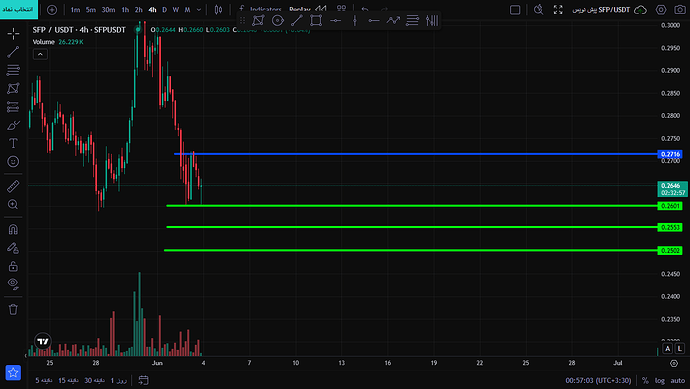Open the forecasting and measurement tools
Image resolution: width=690 pixels, height=389 pixels.
tap(13, 107)
